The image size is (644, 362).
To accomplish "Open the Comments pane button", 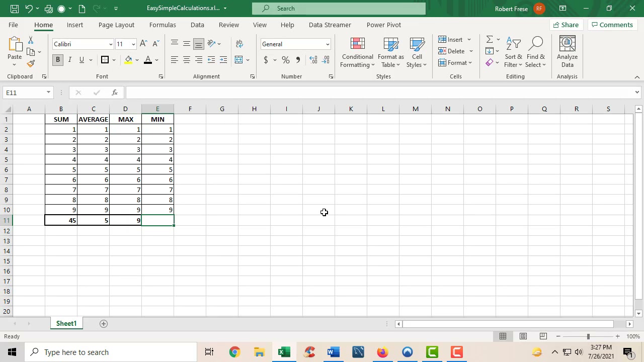I will click(x=612, y=25).
